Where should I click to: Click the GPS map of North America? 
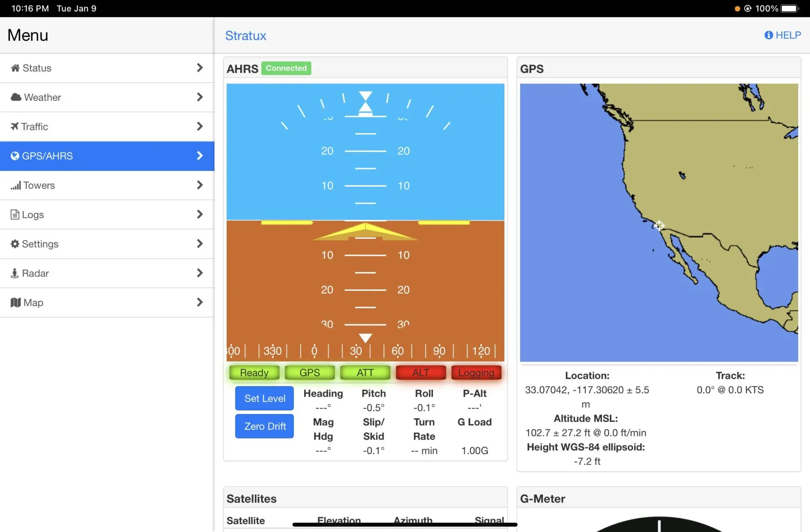(x=659, y=222)
